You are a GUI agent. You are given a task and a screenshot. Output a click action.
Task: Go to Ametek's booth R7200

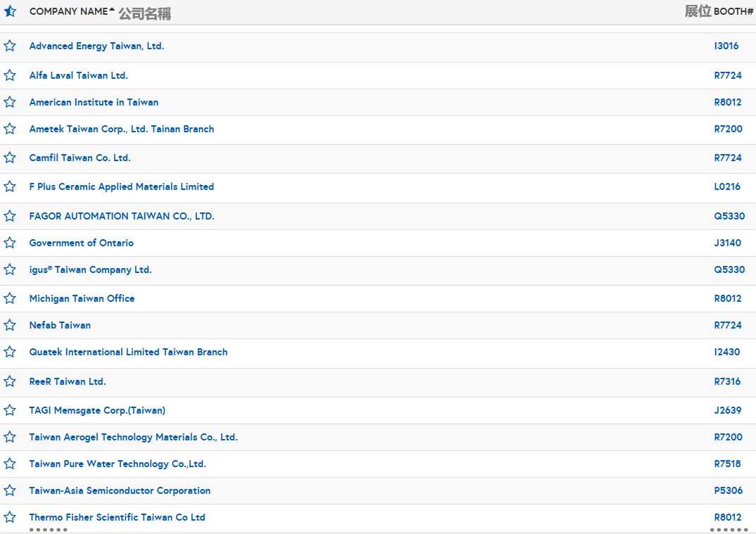(x=728, y=129)
